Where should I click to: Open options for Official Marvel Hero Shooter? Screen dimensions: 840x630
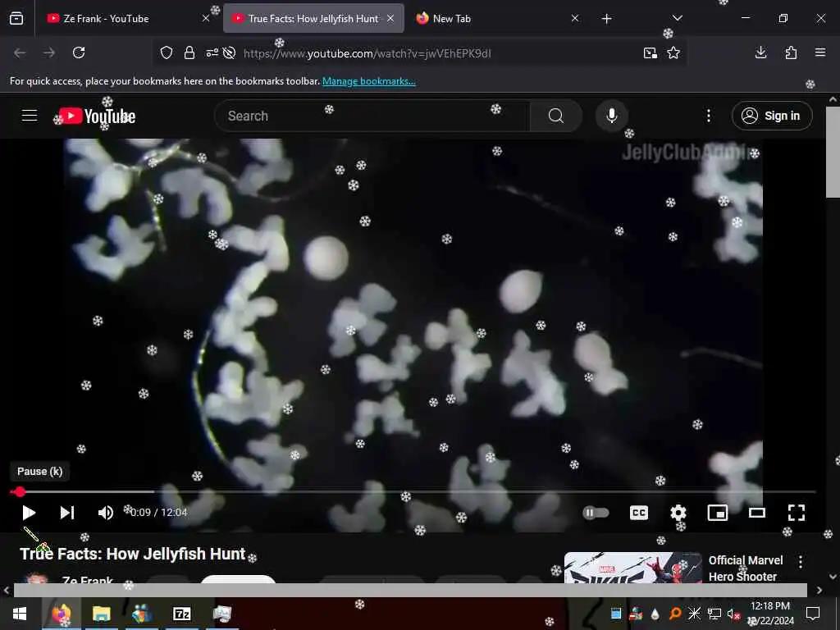tap(801, 562)
